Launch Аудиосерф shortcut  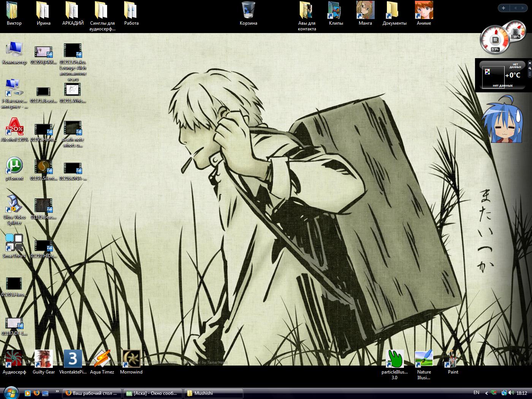pos(14,363)
